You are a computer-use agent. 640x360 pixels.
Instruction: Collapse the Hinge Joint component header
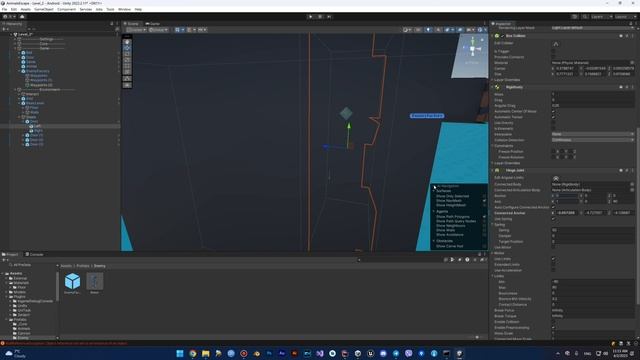pos(493,170)
